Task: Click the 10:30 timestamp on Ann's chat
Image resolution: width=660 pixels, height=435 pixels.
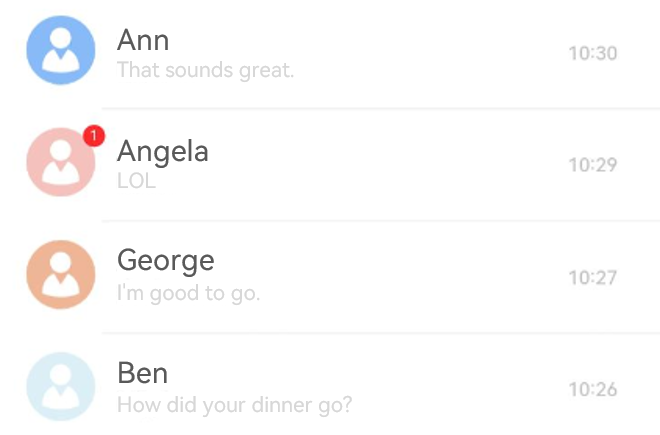Action: [x=593, y=53]
